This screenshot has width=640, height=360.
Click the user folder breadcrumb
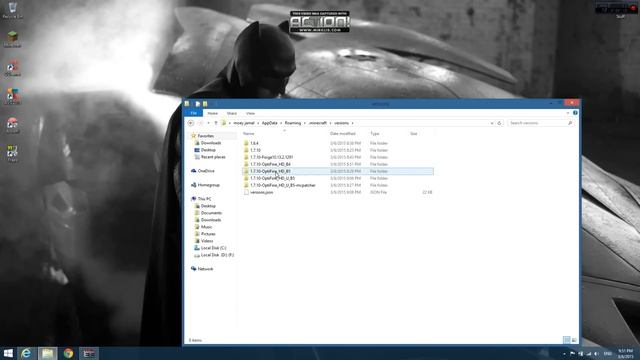(244, 123)
